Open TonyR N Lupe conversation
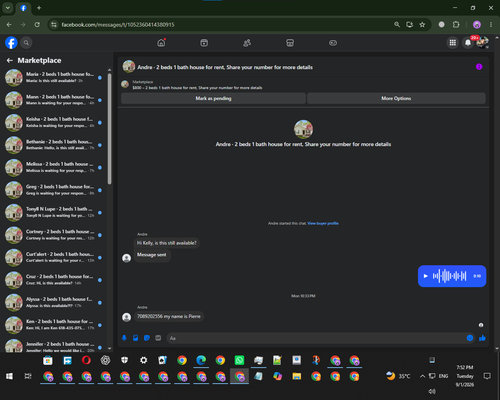 coord(54,212)
